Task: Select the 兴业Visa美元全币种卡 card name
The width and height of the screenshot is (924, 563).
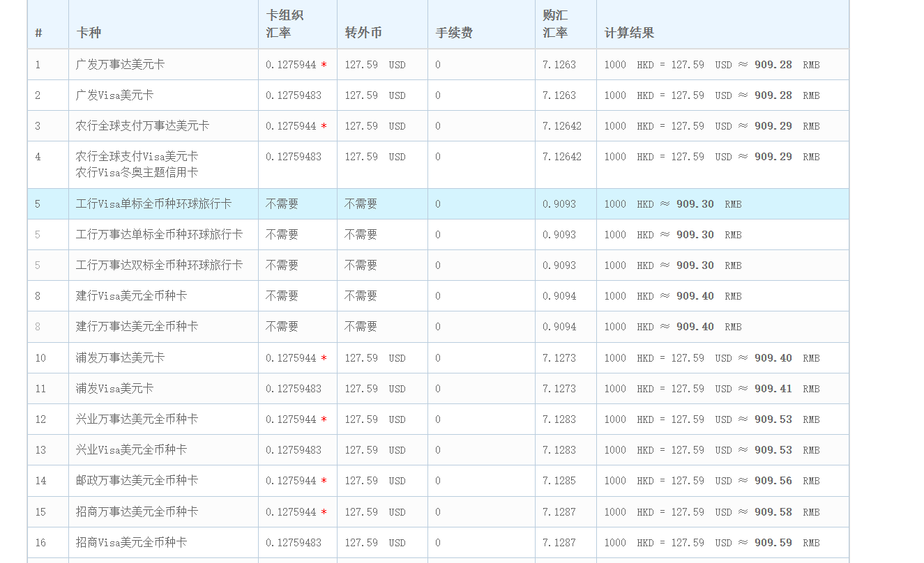Action: click(131, 450)
